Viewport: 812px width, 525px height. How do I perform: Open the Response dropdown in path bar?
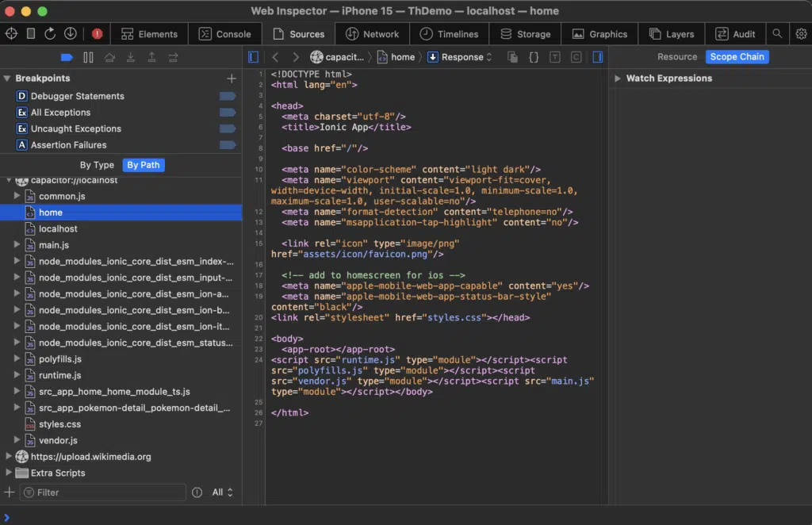click(x=460, y=57)
